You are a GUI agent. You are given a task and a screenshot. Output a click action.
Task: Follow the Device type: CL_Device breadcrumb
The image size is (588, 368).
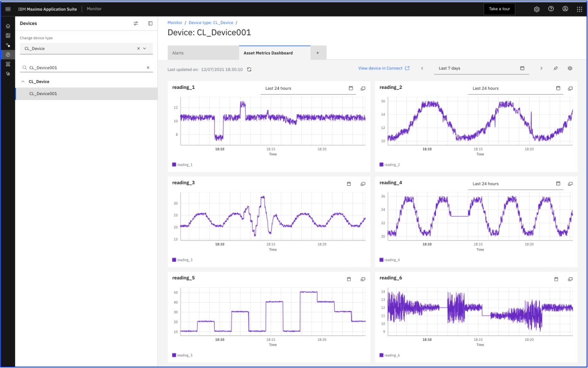pos(211,23)
